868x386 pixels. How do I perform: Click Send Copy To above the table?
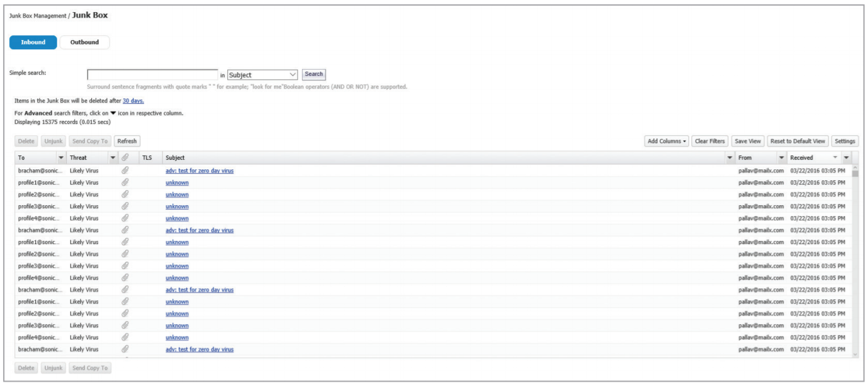point(90,141)
